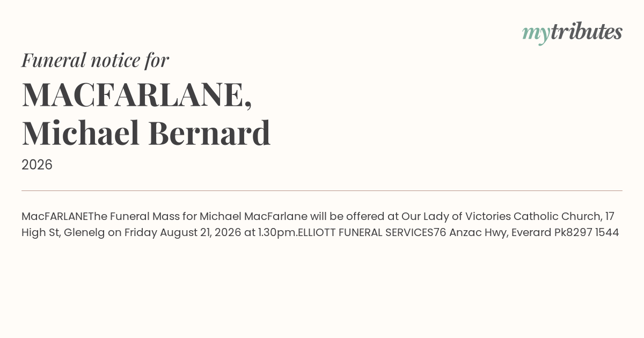Click the mytributes logo
This screenshot has width=644, height=338.
pyautogui.click(x=572, y=33)
